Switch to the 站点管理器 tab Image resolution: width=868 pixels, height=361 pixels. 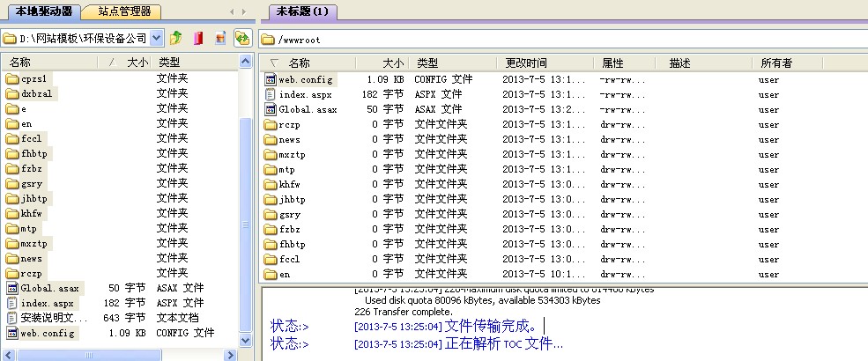(122, 11)
